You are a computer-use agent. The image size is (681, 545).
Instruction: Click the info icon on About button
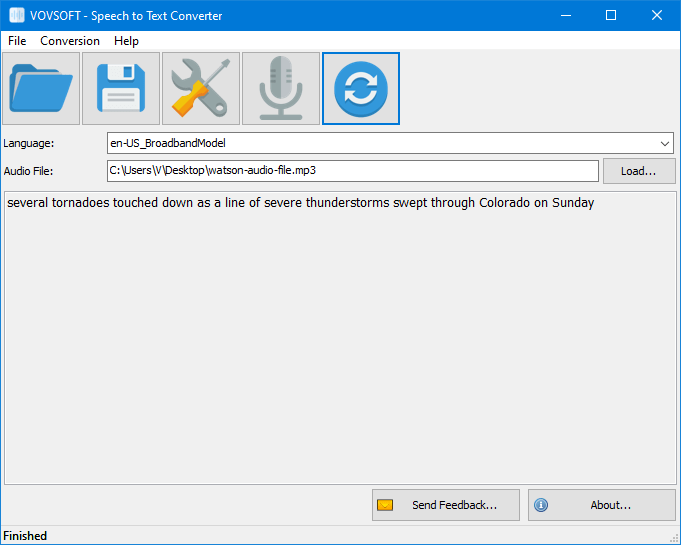point(541,505)
